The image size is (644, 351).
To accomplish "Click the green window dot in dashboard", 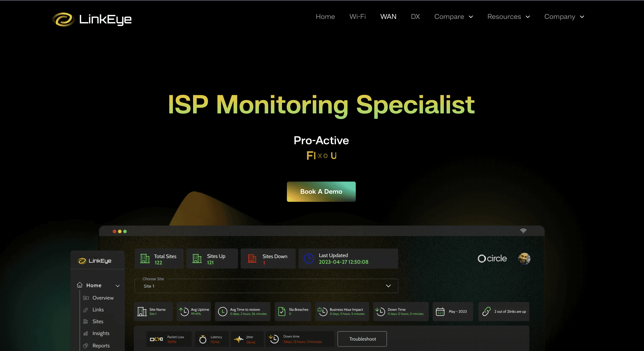I will click(x=125, y=232).
